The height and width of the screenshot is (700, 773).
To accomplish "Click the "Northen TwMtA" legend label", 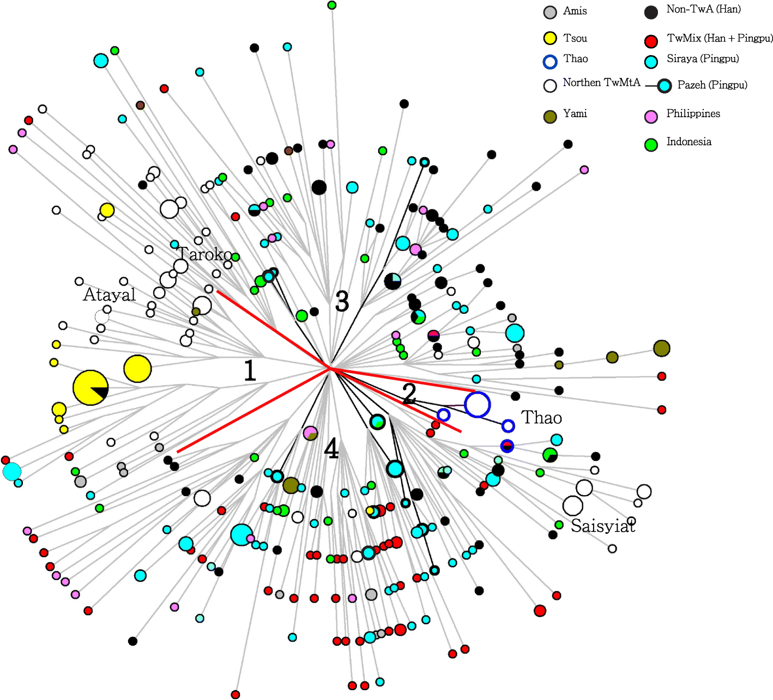I will [601, 82].
